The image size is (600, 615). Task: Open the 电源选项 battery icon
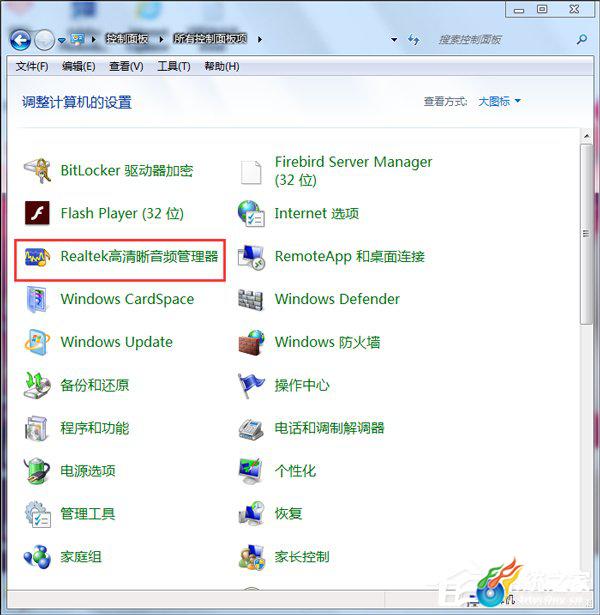[37, 471]
